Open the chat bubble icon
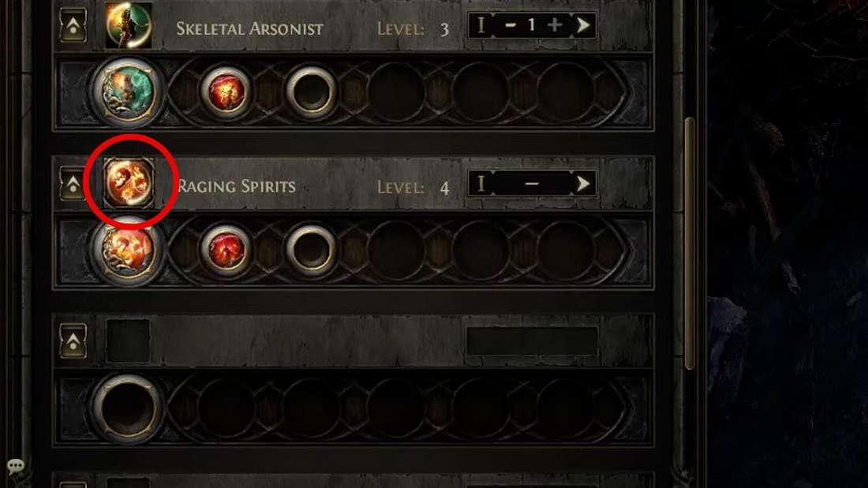 pyautogui.click(x=16, y=467)
